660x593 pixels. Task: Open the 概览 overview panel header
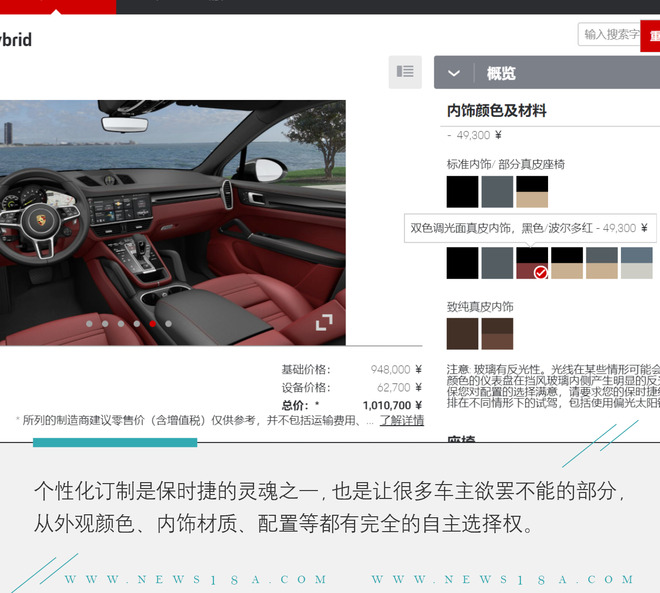tap(547, 72)
